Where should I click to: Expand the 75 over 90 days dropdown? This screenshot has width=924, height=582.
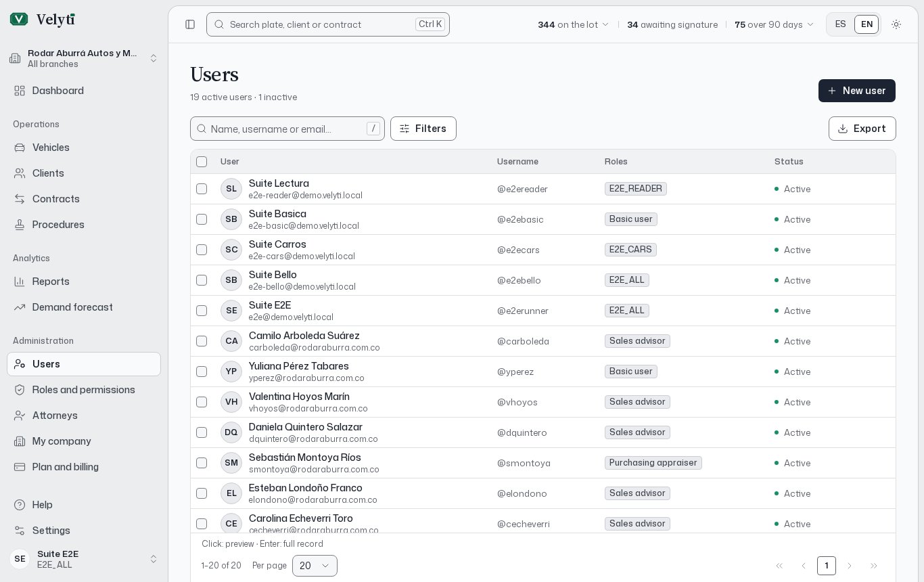tap(775, 24)
